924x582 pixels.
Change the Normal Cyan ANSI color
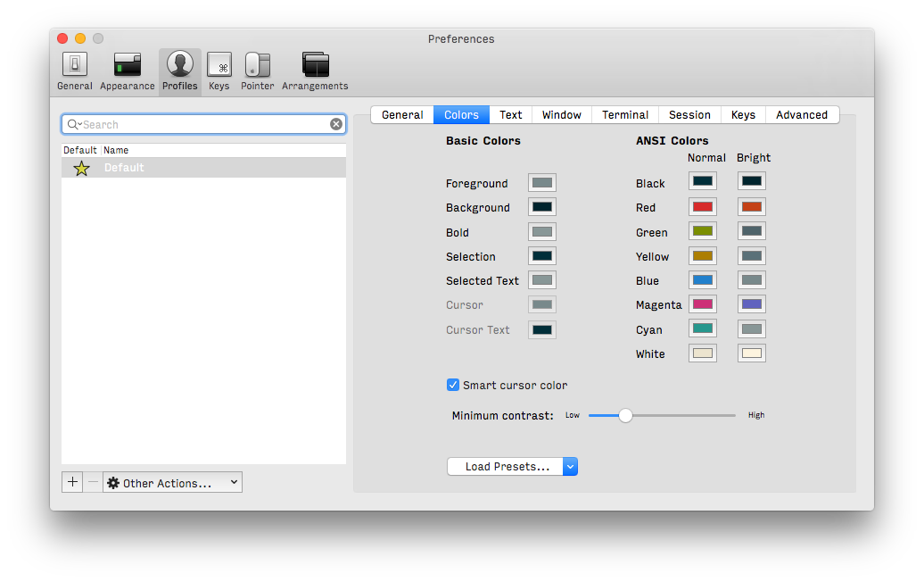[703, 328]
